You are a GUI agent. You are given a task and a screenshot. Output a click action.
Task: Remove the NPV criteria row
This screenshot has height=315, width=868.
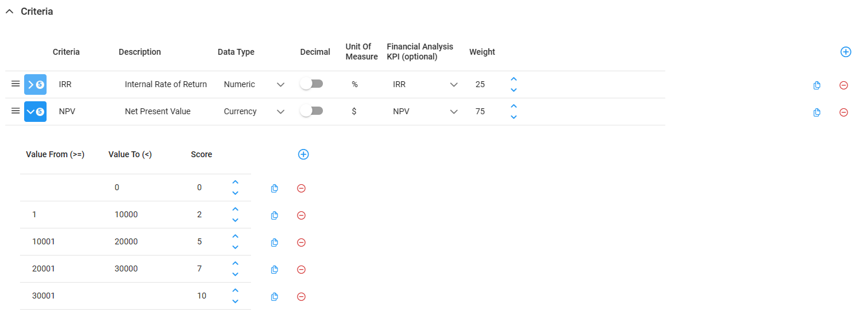click(x=843, y=112)
